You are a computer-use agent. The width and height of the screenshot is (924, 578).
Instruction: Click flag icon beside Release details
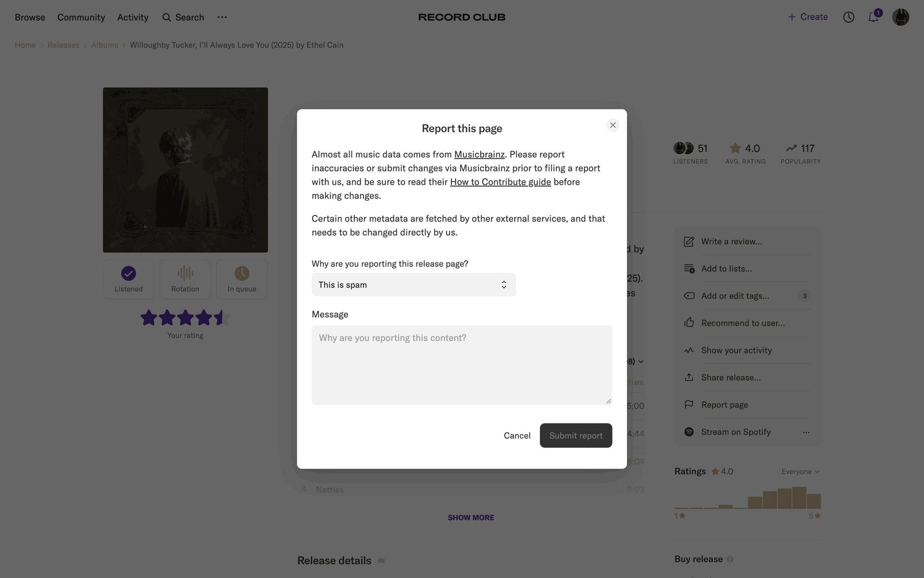[381, 561]
